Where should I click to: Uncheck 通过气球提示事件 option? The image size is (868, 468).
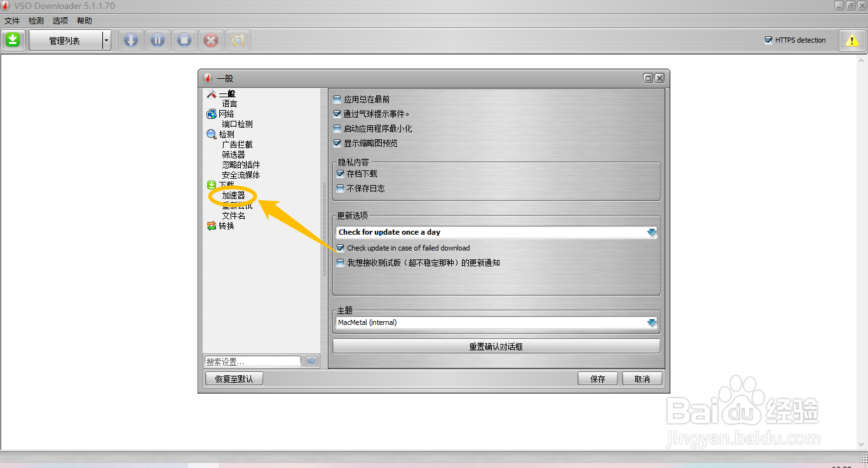[x=337, y=114]
